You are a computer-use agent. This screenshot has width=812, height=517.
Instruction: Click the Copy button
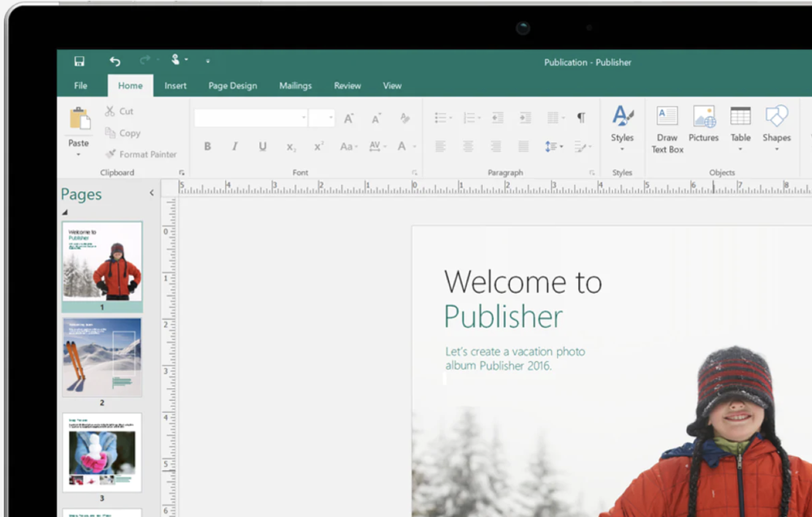pyautogui.click(x=122, y=133)
